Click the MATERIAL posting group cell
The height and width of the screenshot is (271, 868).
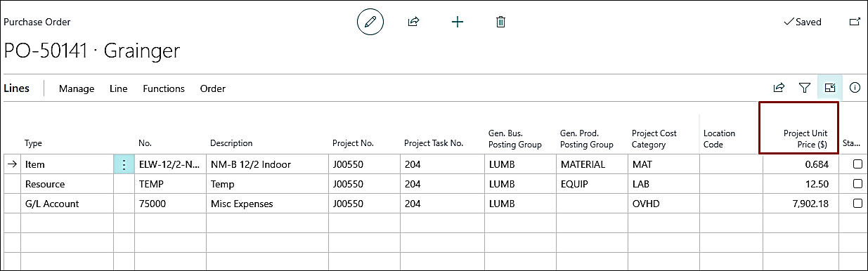(x=592, y=164)
